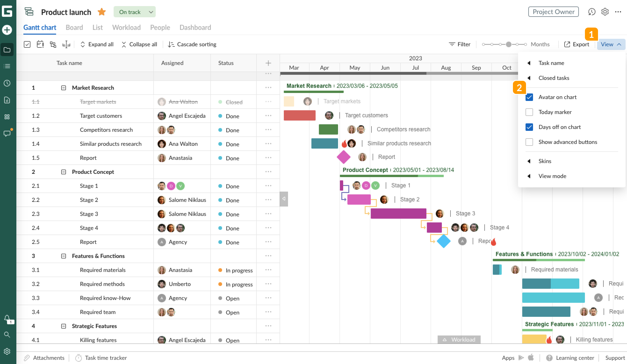This screenshot has width=627, height=364.
Task: Open the Projects folder in sidebar
Action: (7, 50)
